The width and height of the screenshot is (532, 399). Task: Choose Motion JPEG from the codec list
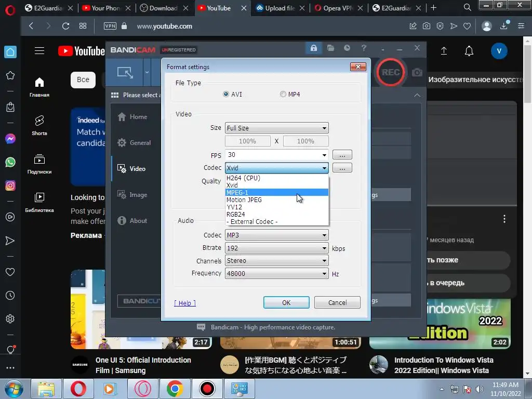277,200
